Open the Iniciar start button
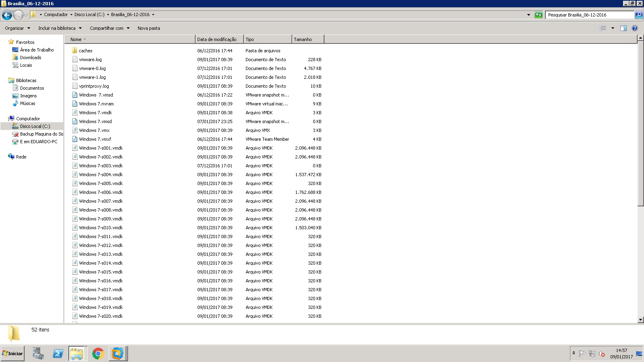The width and height of the screenshot is (644, 362). [12, 354]
